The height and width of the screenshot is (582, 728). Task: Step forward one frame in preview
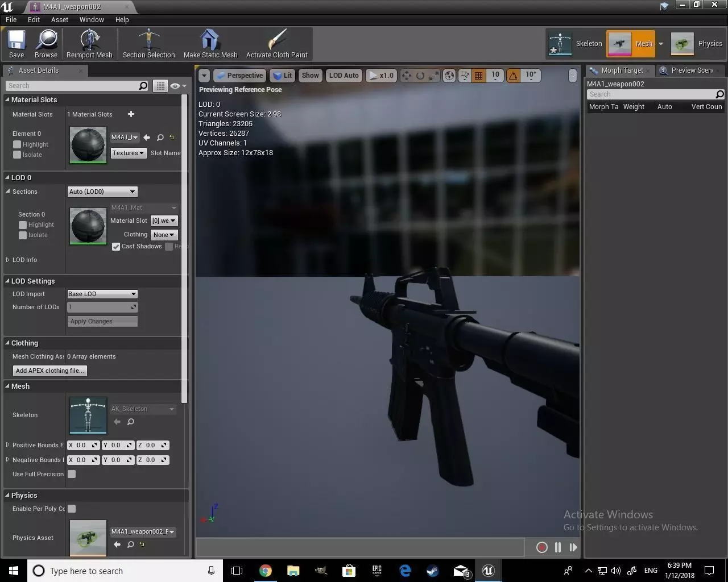pos(573,547)
